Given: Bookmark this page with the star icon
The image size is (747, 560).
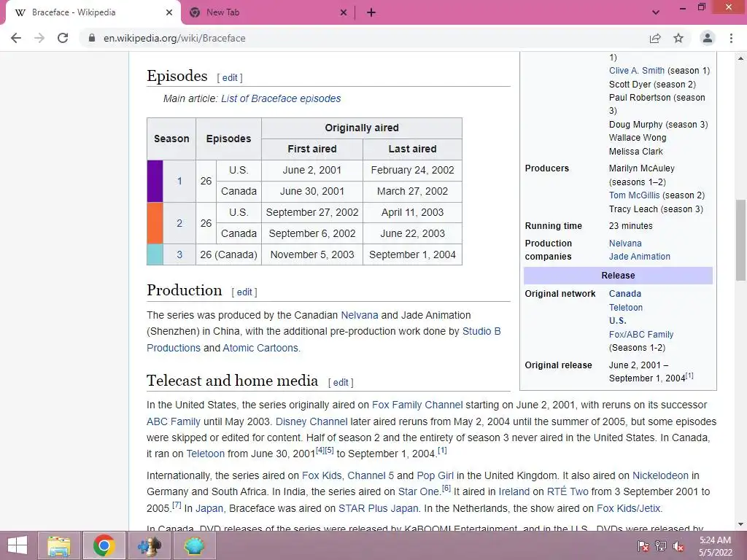Looking at the screenshot, I should pos(678,38).
